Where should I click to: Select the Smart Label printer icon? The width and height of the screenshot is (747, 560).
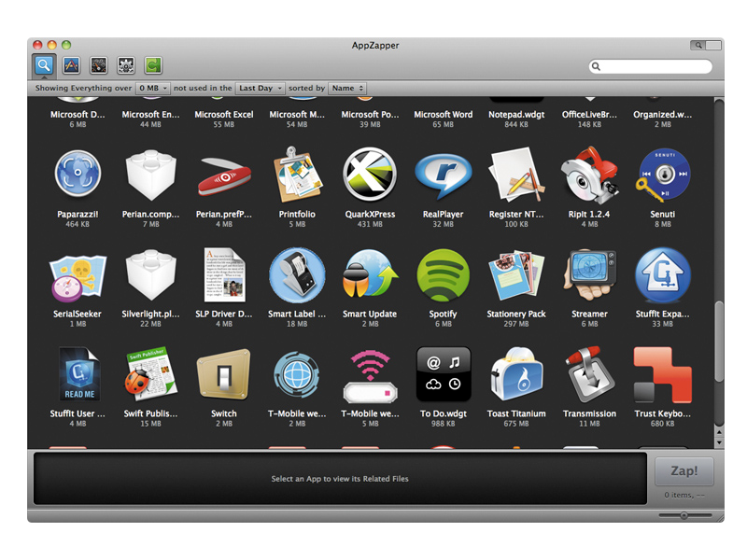[297, 274]
